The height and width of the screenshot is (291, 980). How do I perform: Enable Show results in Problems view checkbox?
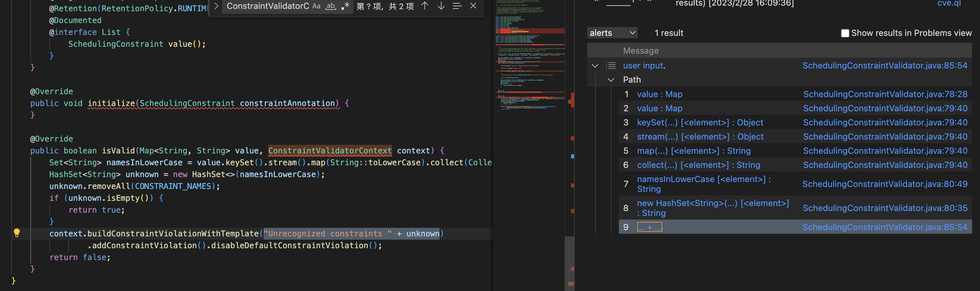[x=845, y=33]
